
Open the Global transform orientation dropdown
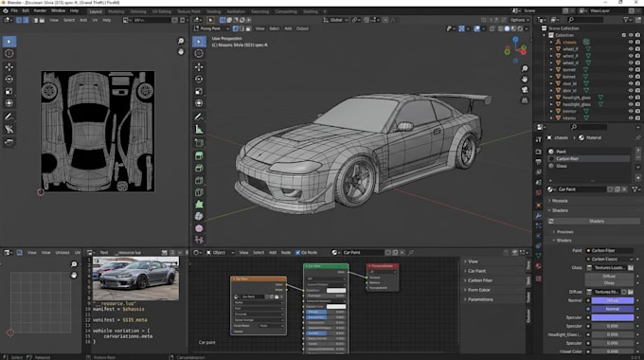[x=335, y=20]
